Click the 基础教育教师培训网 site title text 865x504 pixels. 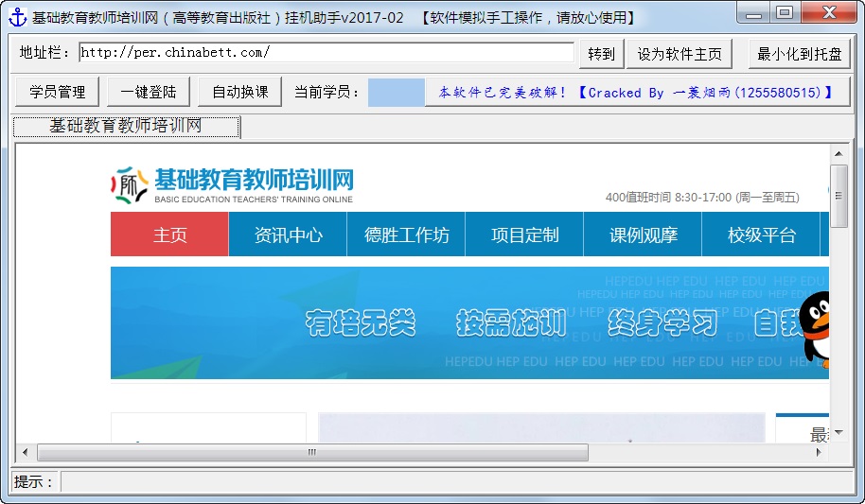pos(254,180)
